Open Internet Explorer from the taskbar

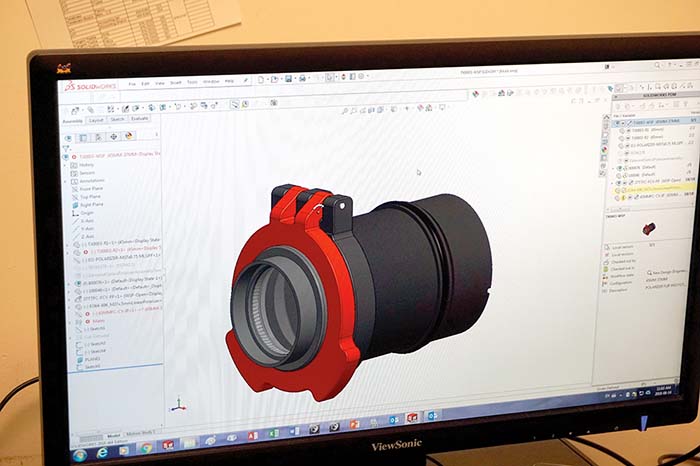pos(102,453)
